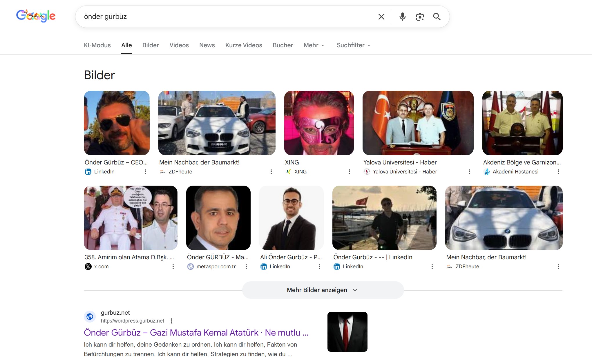Switch to the News tab
Viewport: 592px width, 364px height.
tap(207, 45)
